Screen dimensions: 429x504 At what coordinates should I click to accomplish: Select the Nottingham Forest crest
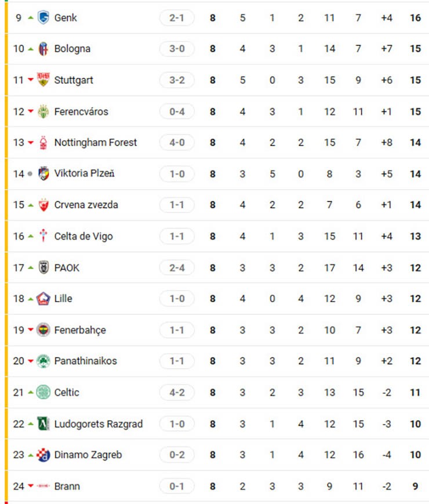click(x=44, y=143)
